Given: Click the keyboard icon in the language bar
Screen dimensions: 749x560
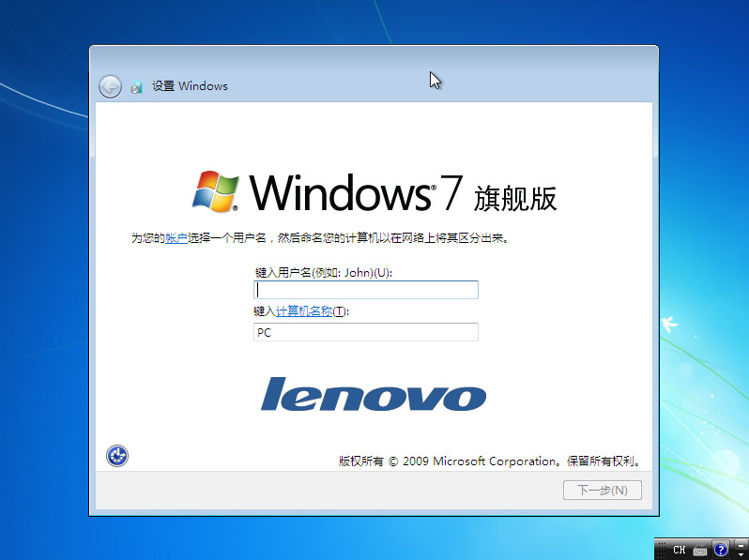Looking at the screenshot, I should point(700,550).
